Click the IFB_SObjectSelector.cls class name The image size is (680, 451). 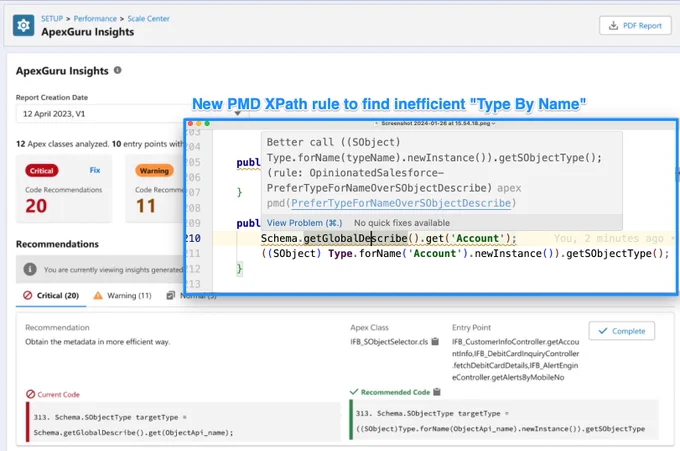point(389,342)
